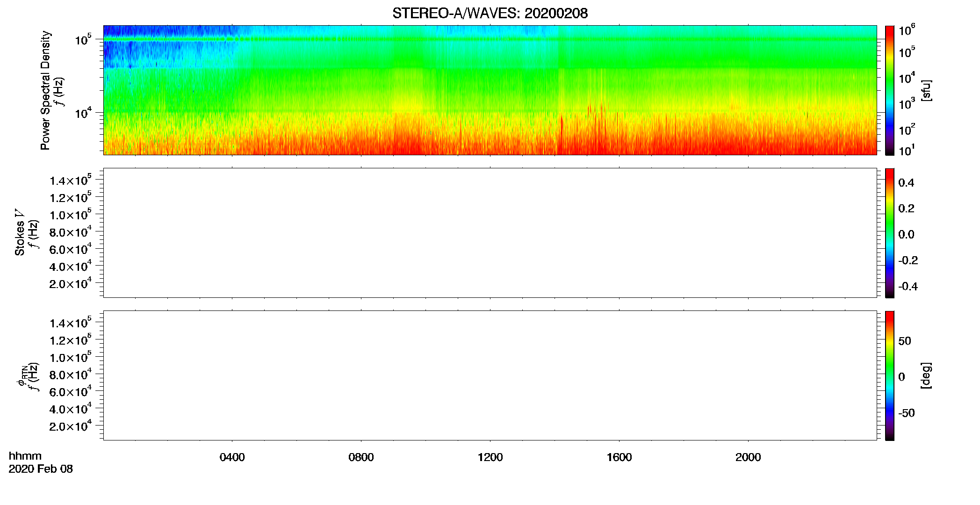
Task: Click the 8.0×10^4 tick of phi panel
Action: coord(71,374)
